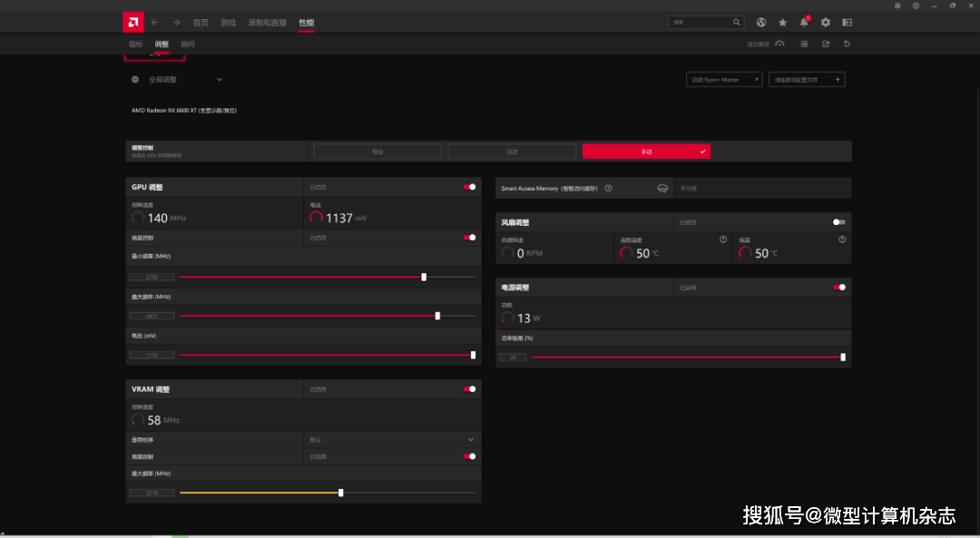The width and height of the screenshot is (980, 538).
Task: Click VRAM frequency 2218 value box
Action: point(152,493)
